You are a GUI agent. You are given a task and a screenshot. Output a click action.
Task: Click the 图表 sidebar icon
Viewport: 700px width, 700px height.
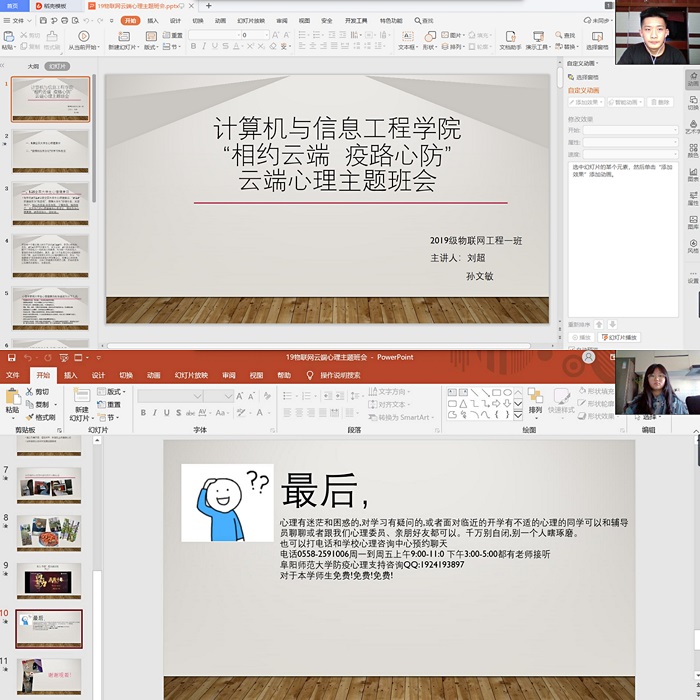pos(692,172)
